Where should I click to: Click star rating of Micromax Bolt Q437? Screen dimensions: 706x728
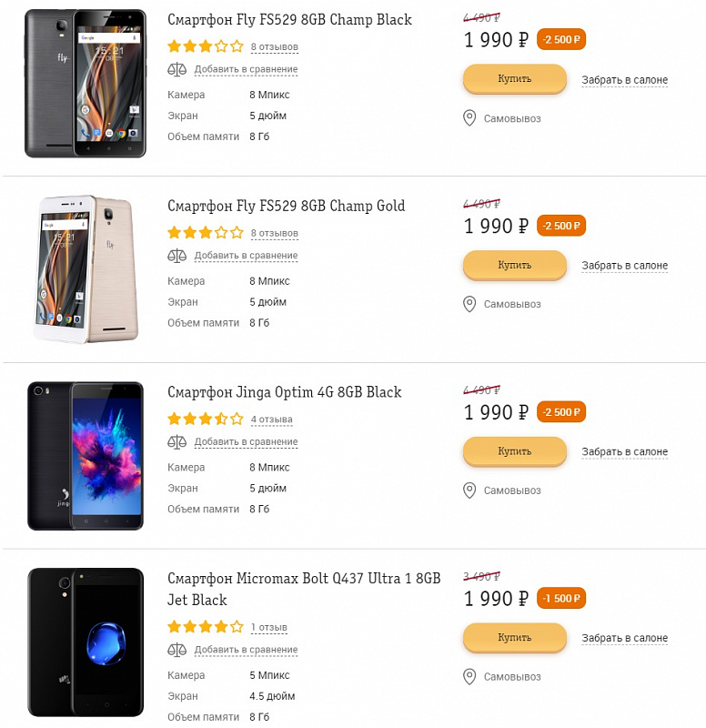click(205, 627)
